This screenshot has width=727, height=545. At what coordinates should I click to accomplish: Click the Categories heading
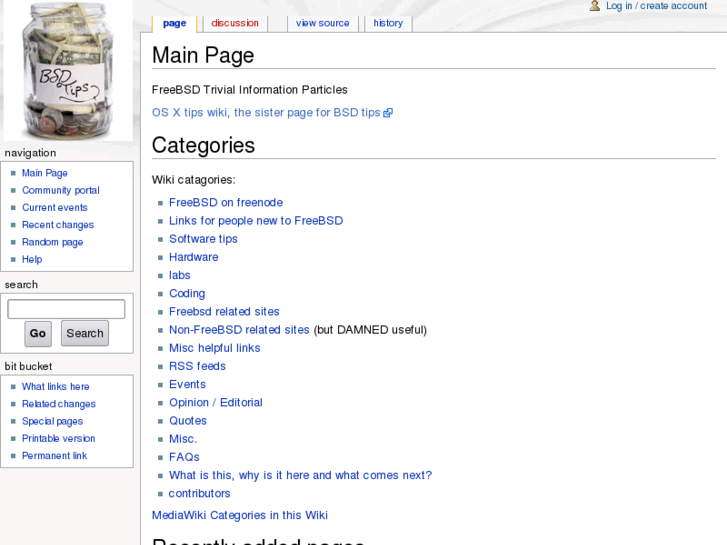click(203, 145)
